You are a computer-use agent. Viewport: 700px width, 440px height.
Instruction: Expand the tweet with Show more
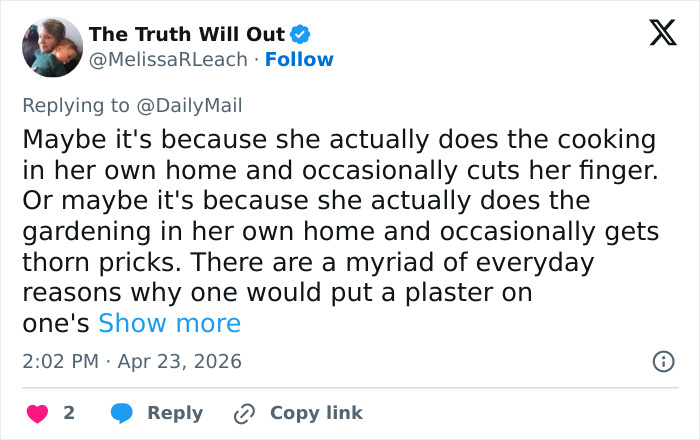pyautogui.click(x=169, y=324)
